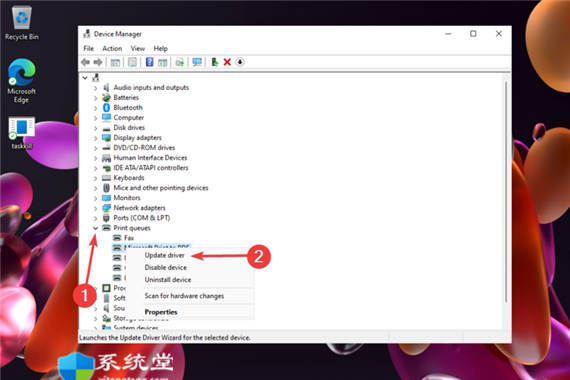Click the Display adapters category icon
570x380 pixels.
click(106, 138)
